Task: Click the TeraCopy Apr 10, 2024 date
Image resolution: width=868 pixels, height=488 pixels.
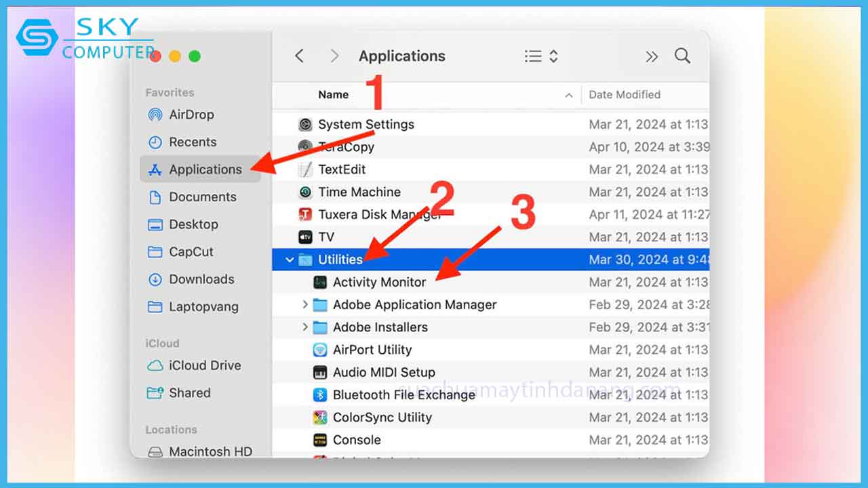Action: tap(649, 147)
